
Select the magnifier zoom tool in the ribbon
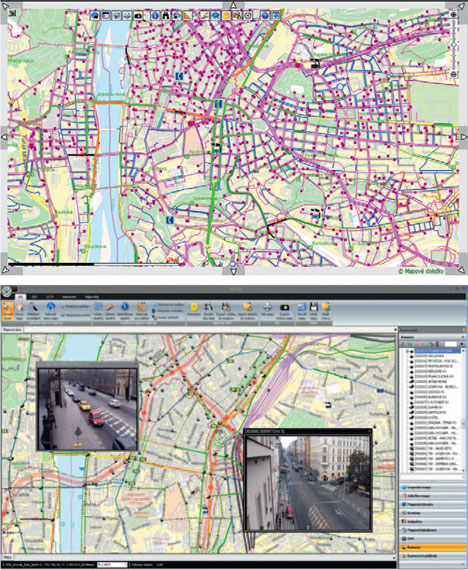click(x=33, y=311)
